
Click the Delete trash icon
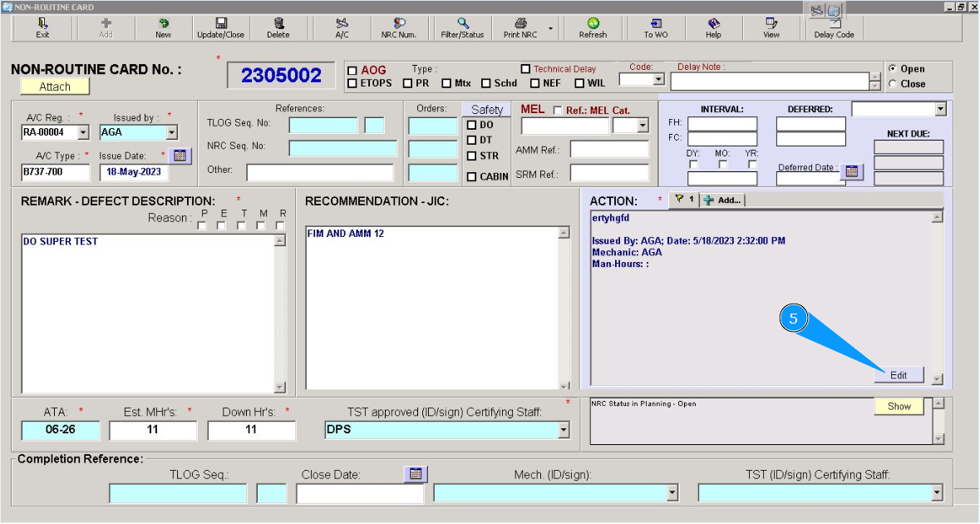(278, 24)
